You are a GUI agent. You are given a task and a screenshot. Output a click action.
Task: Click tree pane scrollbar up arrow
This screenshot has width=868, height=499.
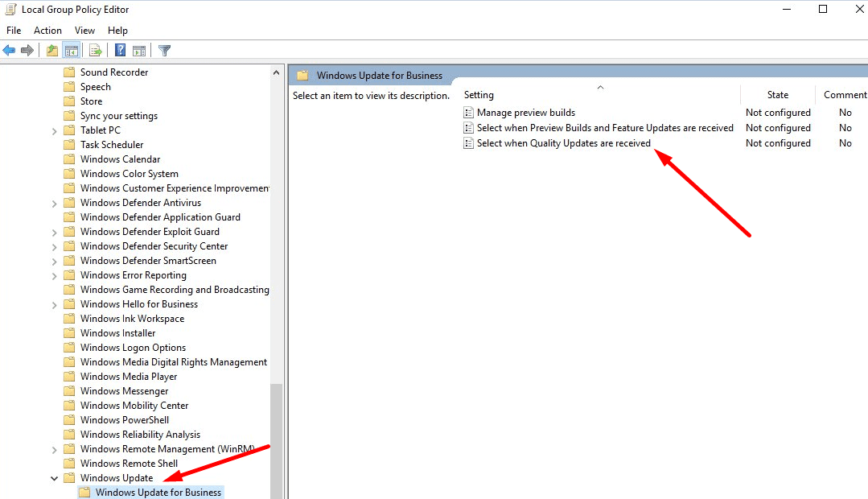click(276, 72)
